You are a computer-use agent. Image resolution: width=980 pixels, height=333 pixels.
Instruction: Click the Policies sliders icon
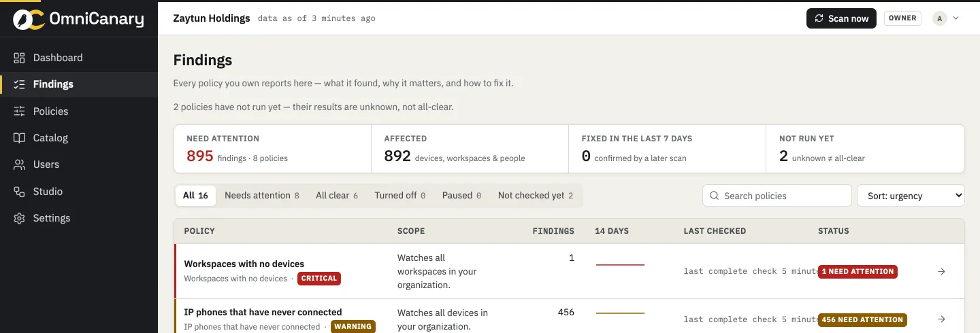(x=20, y=111)
